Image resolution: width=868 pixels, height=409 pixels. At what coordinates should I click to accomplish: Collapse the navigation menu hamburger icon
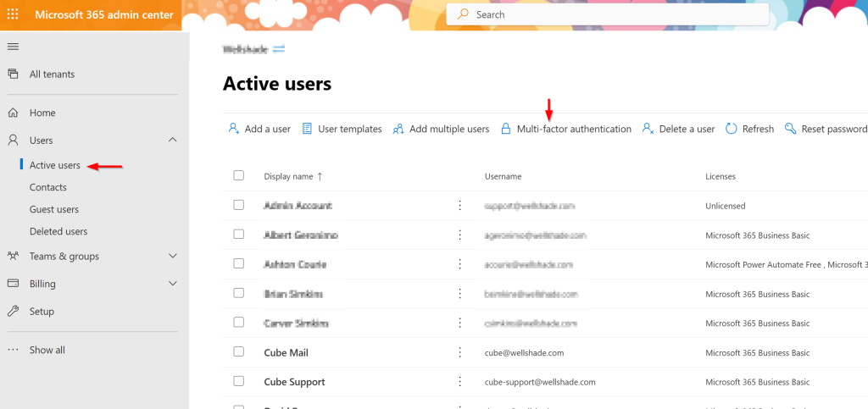(x=13, y=47)
